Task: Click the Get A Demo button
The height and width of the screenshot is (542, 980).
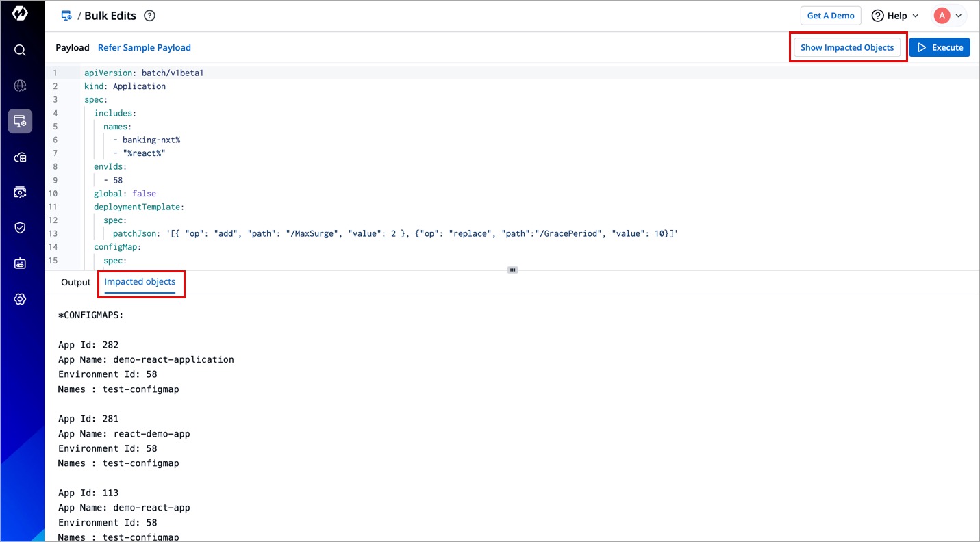Action: (x=831, y=16)
